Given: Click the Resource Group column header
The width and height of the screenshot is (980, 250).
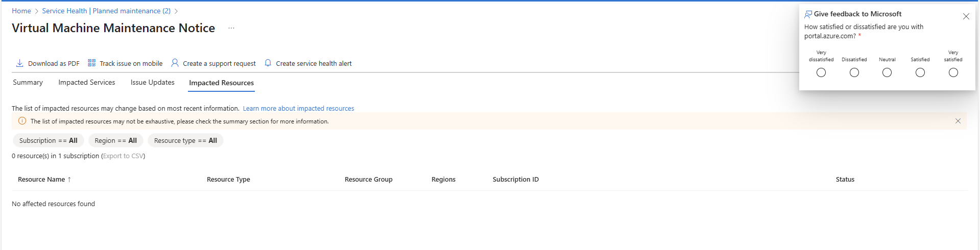Looking at the screenshot, I should (x=369, y=179).
